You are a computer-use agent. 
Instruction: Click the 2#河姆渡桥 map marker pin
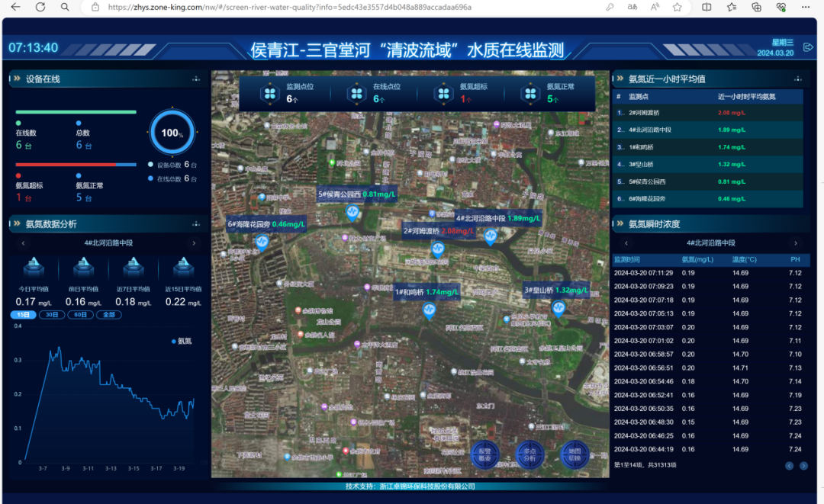[437, 249]
